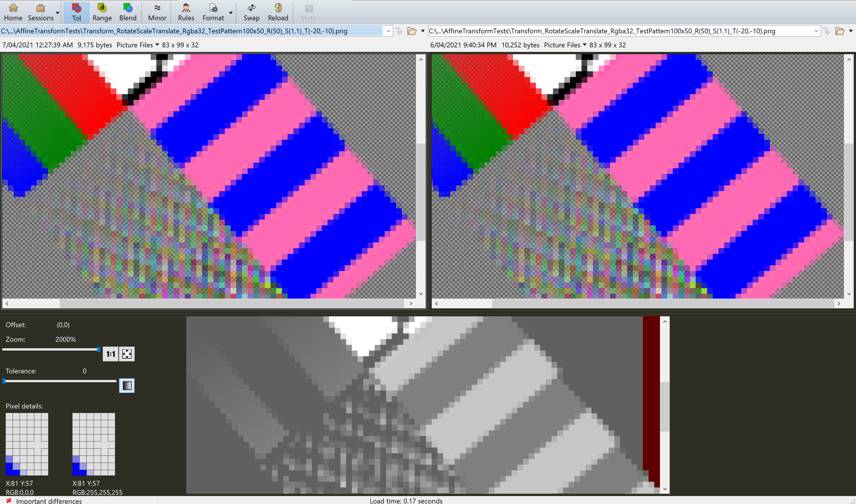Toggle Minor differences display

(x=157, y=12)
